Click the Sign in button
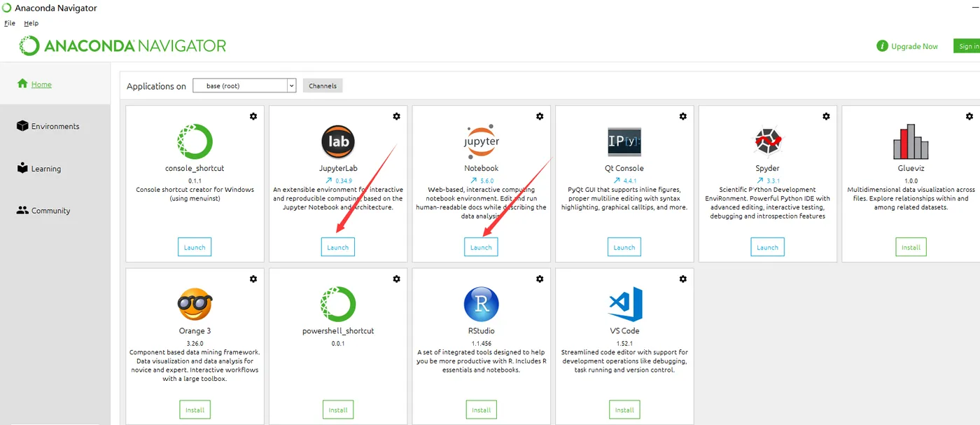The width and height of the screenshot is (980, 425). point(967,46)
